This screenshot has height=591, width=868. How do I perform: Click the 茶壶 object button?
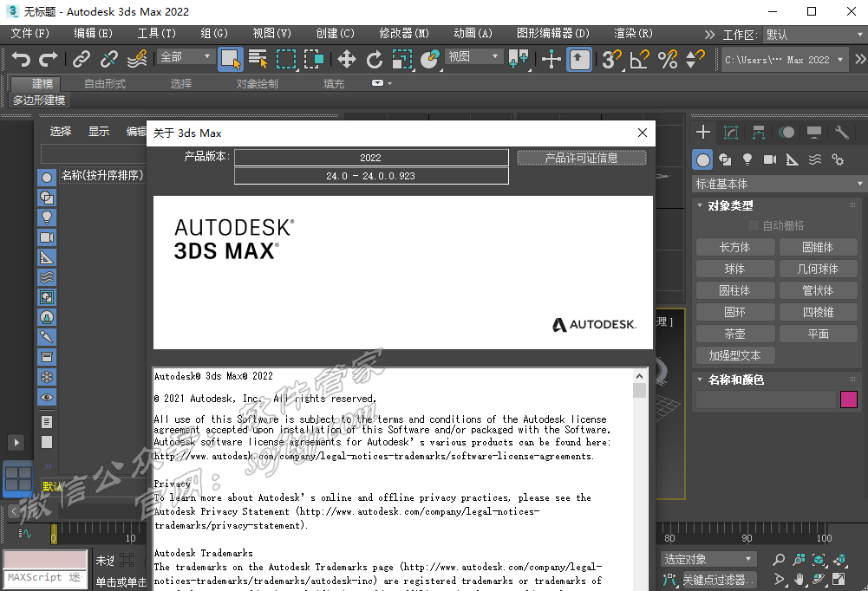coord(734,334)
